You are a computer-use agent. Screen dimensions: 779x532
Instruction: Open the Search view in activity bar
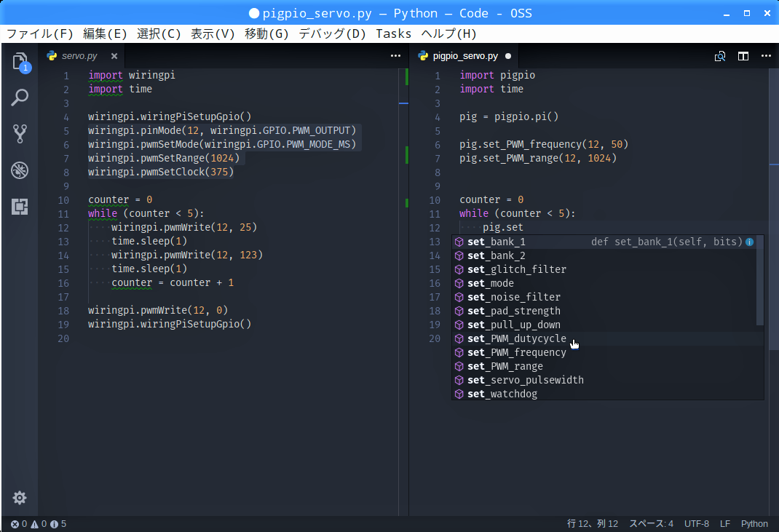[x=20, y=98]
